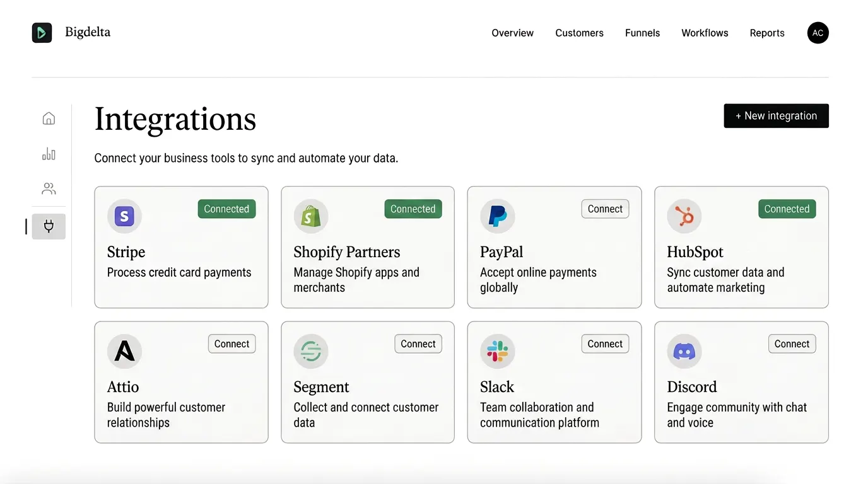868x484 pixels.
Task: Open the people sidebar icon
Action: pos(49,188)
